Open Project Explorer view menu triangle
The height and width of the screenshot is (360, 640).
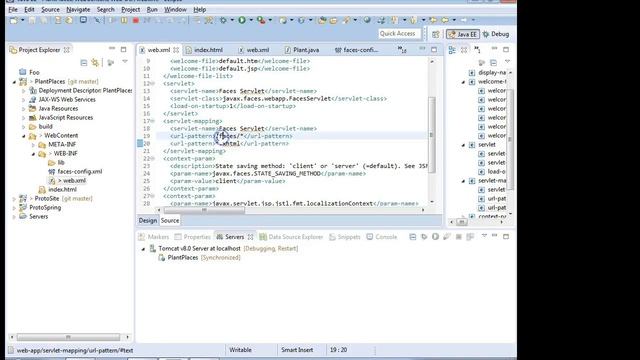pyautogui.click(x=125, y=62)
